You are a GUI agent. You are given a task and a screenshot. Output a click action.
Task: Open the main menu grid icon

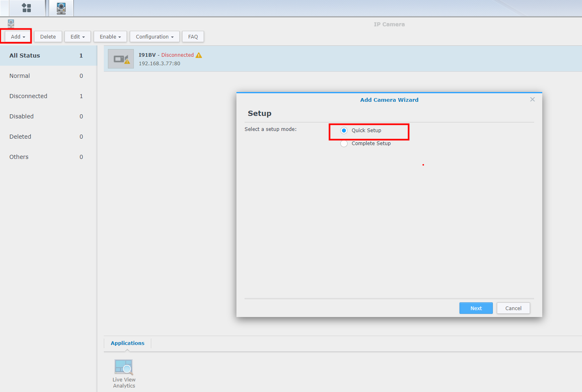click(26, 8)
